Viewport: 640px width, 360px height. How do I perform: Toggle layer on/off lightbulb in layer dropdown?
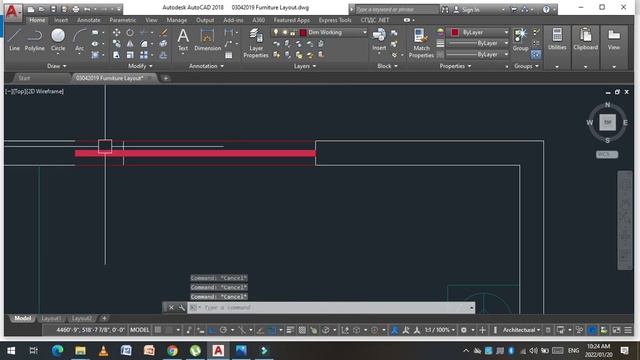tap(276, 32)
